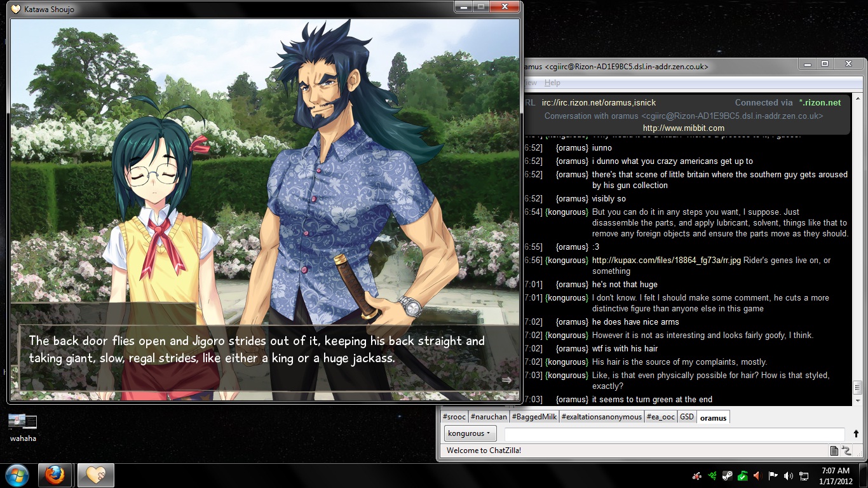The width and height of the screenshot is (868, 488).
Task: Select the oramus conversation tab
Action: coord(714,417)
